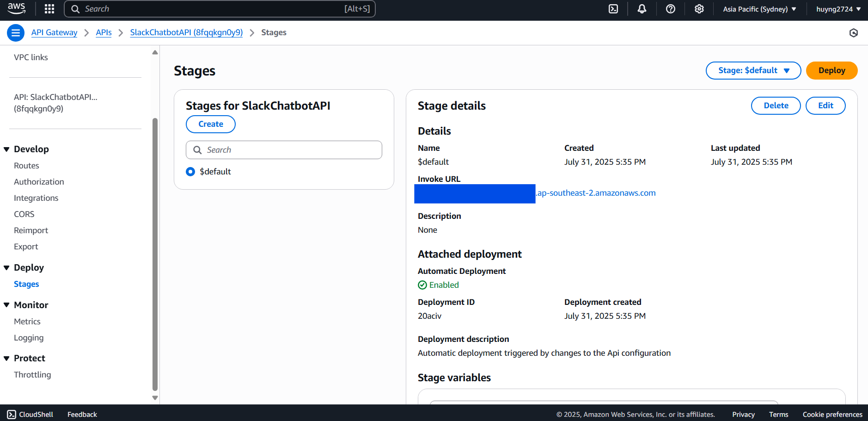The width and height of the screenshot is (868, 421).
Task: Collapse the Protect section
Action: [x=6, y=359]
